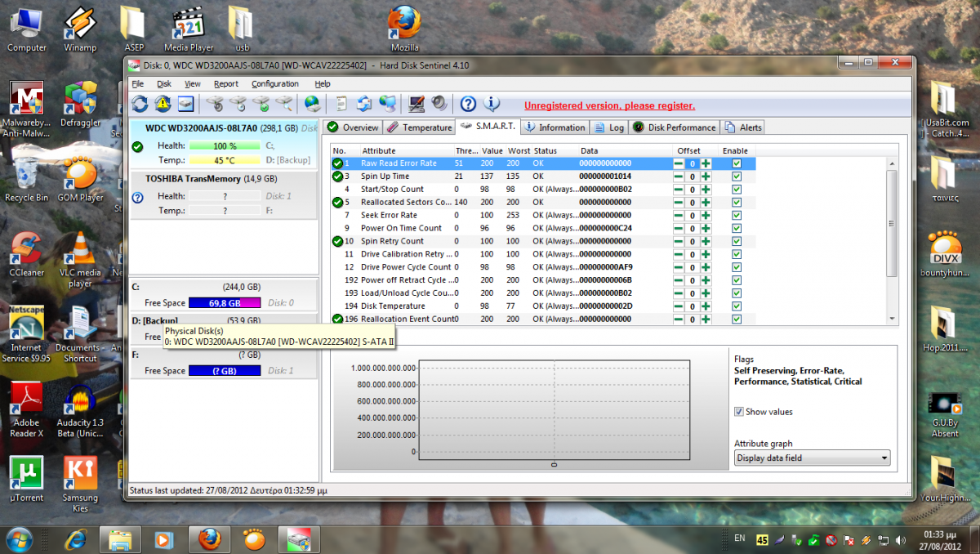This screenshot has height=554, width=980.
Task: Click the report document toolbar icon
Action: [341, 104]
